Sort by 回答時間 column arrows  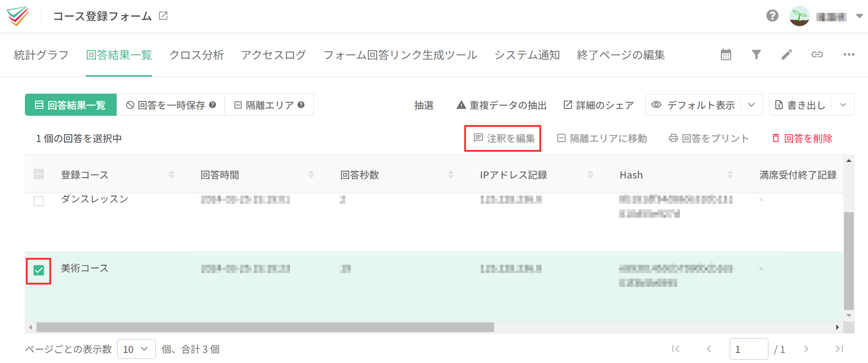(311, 174)
